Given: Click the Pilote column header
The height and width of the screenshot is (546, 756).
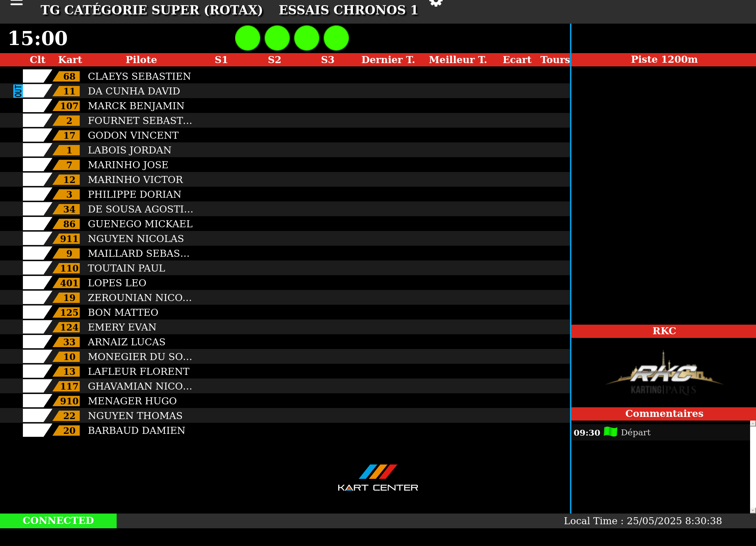Looking at the screenshot, I should (x=141, y=60).
